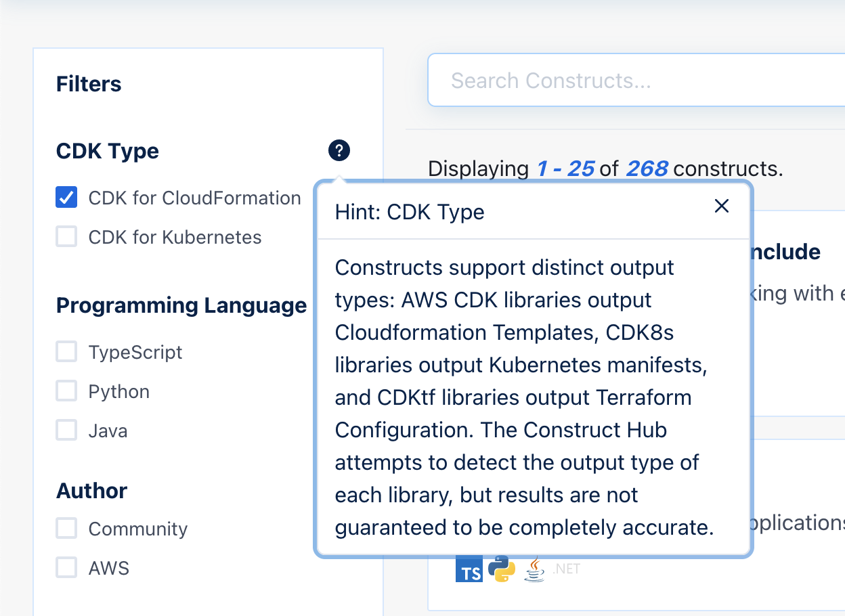
Task: Select the Python language icon
Action: point(501,569)
